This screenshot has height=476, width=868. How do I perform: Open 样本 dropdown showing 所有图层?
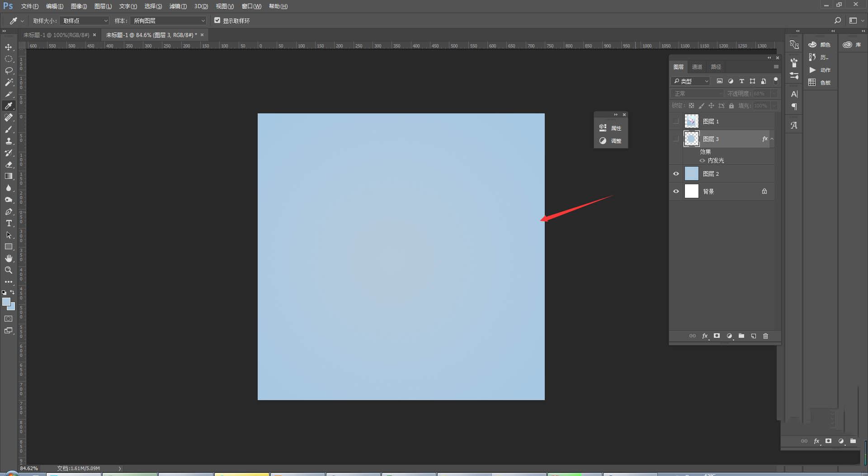click(168, 21)
